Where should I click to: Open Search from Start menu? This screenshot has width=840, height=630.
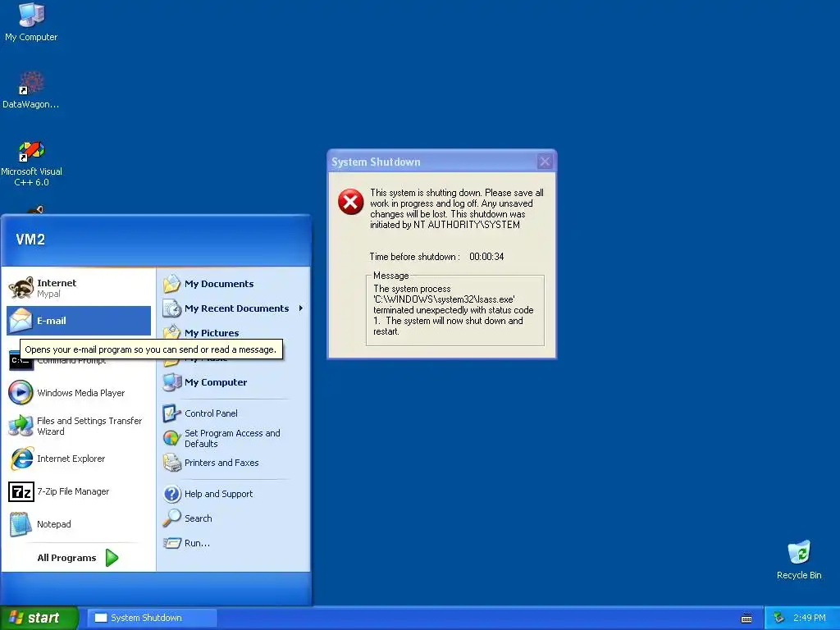(234, 518)
